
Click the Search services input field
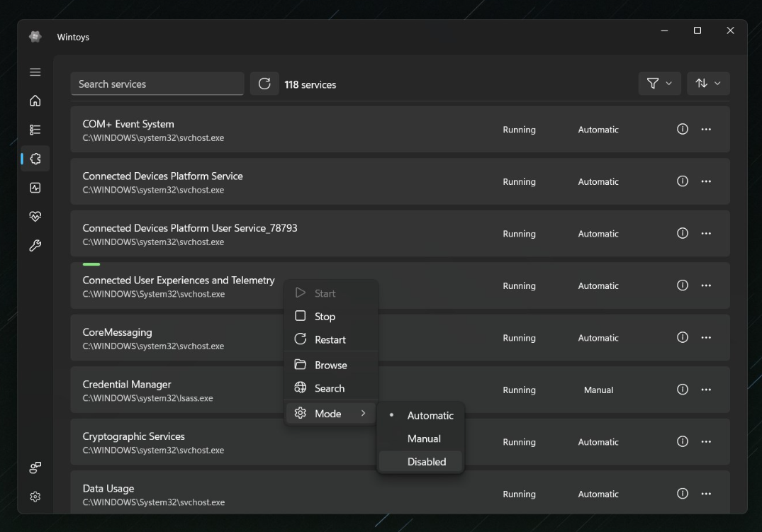tap(157, 84)
